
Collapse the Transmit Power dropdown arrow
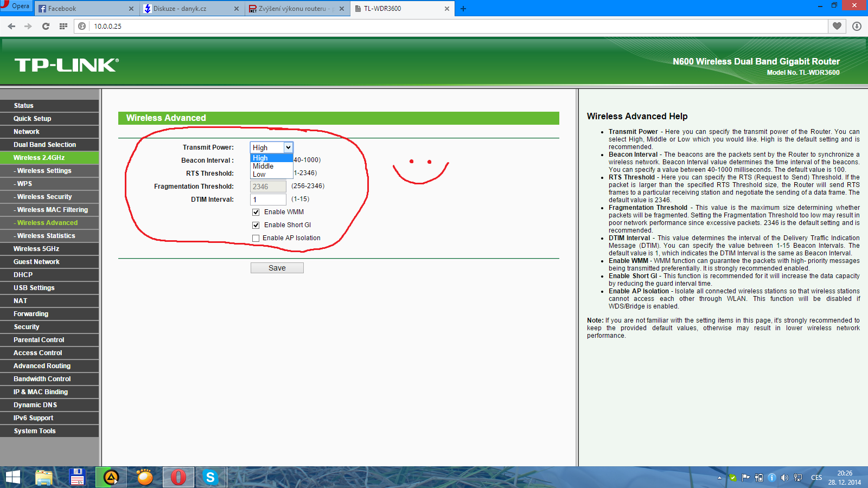pos(288,147)
